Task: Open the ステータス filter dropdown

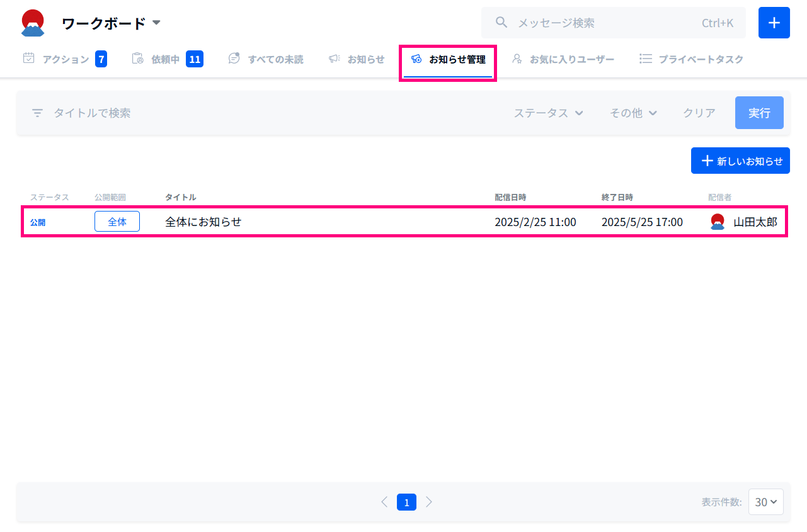Action: [548, 113]
